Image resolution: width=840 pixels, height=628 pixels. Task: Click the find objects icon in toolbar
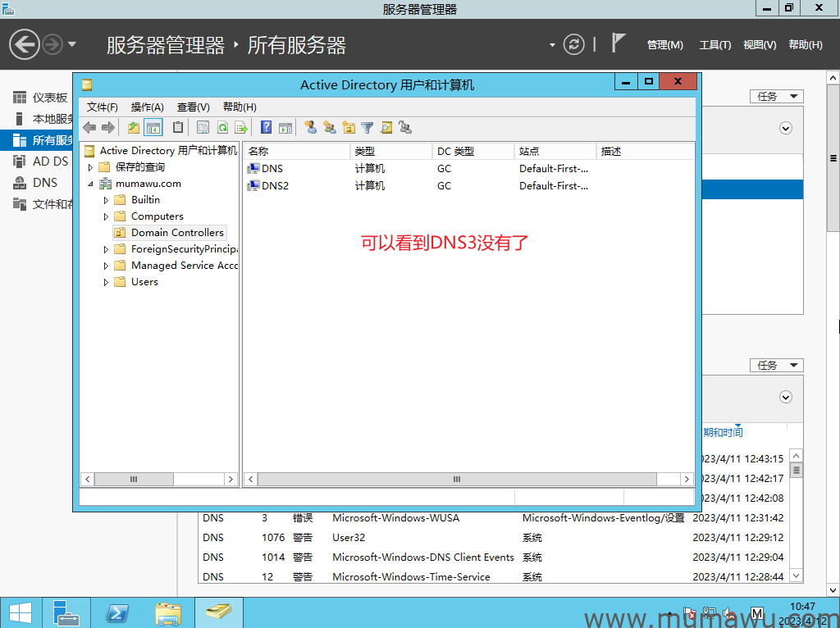pyautogui.click(x=386, y=127)
